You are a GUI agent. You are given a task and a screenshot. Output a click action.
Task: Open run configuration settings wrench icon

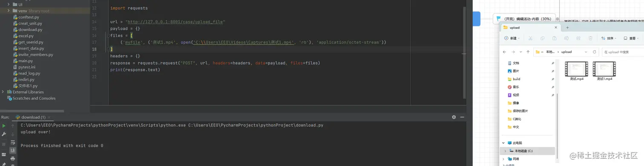tap(4, 134)
